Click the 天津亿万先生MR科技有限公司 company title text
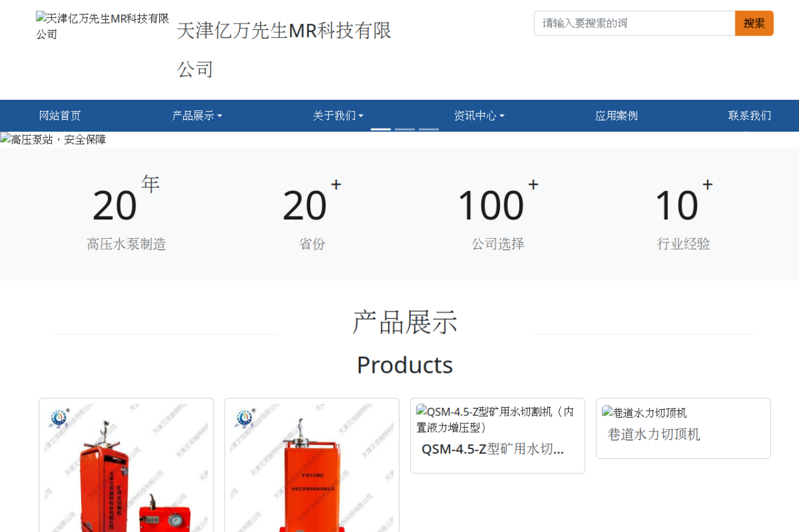Viewport: 799px width, 532px height. click(x=284, y=49)
